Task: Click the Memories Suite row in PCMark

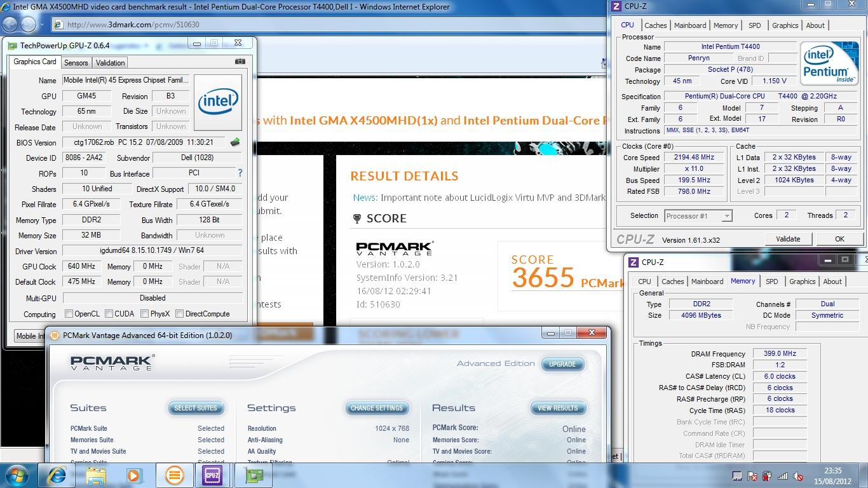Action: point(147,440)
